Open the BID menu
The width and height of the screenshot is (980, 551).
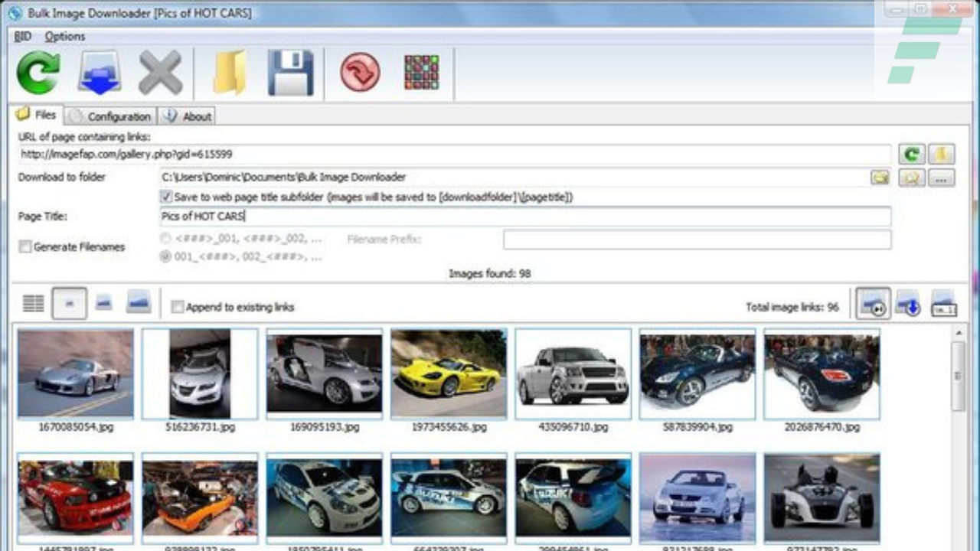coord(22,36)
